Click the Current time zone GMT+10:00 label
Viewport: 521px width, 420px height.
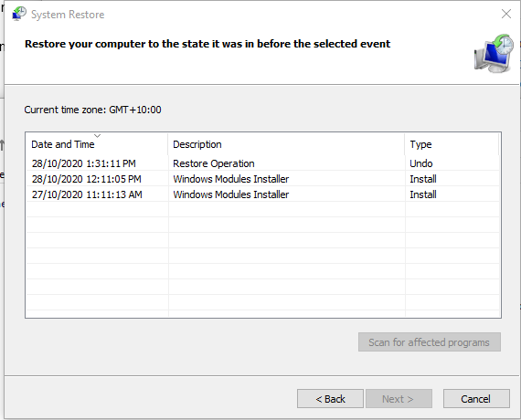[92, 110]
